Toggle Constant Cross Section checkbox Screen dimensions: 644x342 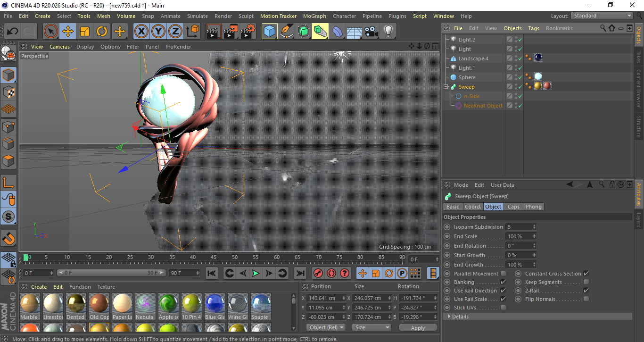click(586, 274)
